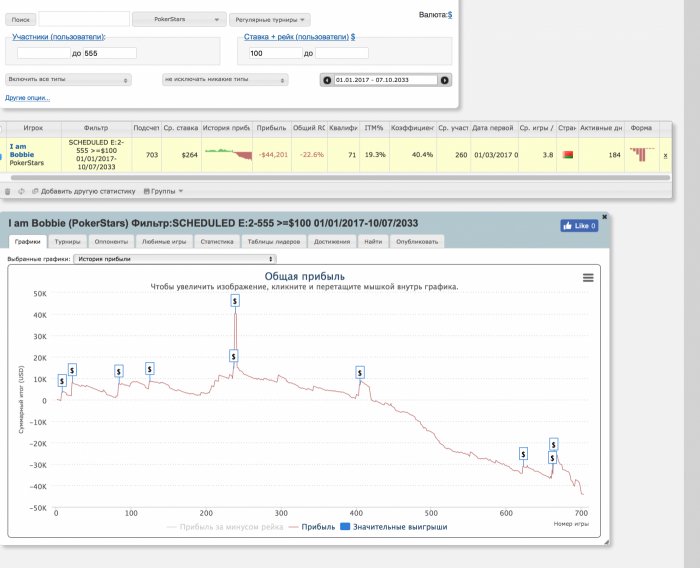
Task: Toggle the Прибыль legend series
Action: coord(312,527)
